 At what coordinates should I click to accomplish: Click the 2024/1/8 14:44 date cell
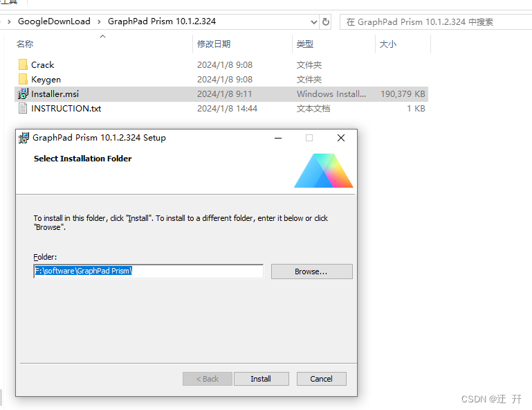click(x=228, y=108)
